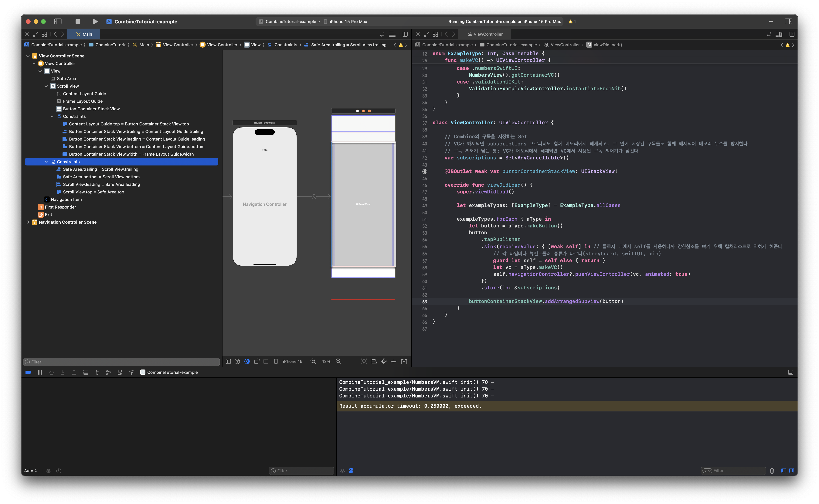This screenshot has width=819, height=504.
Task: Toggle the inspector panel at the toolbar's right
Action: 788,21
